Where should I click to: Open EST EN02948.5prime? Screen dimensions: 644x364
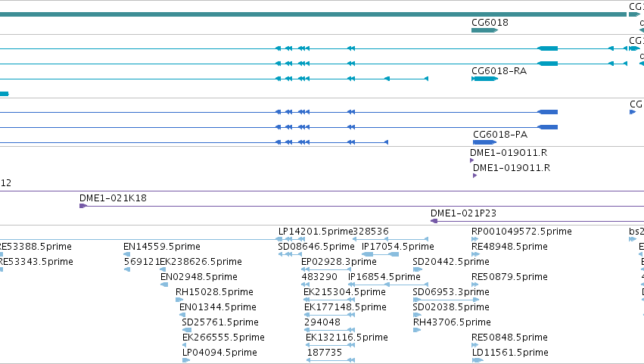tap(199, 277)
